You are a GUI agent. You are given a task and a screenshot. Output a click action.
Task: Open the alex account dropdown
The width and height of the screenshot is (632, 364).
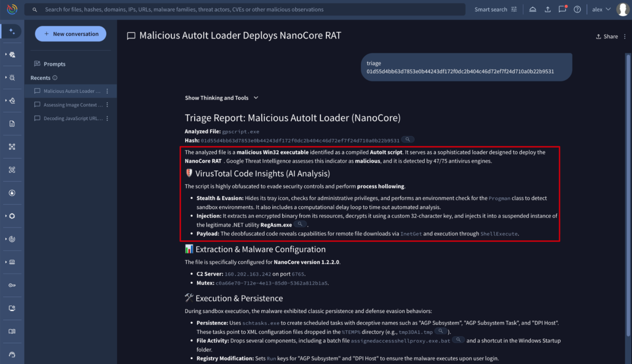(601, 9)
